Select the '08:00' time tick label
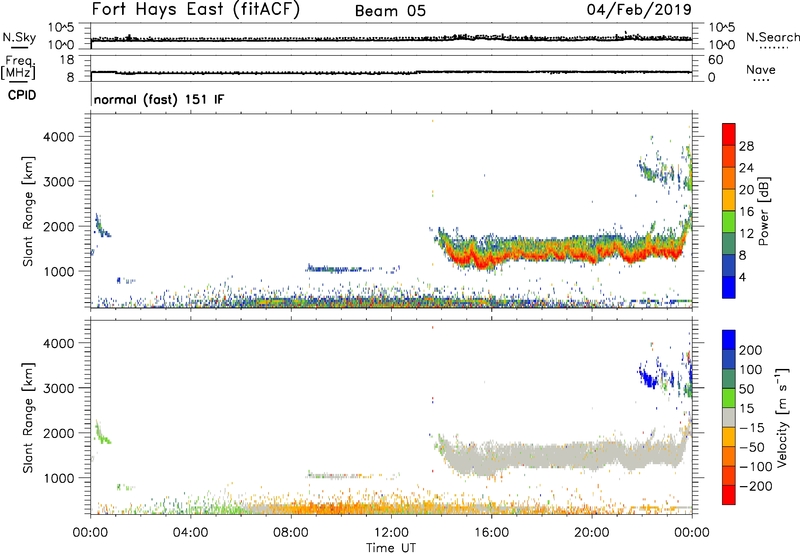This screenshot has height=554, width=800. (x=291, y=533)
